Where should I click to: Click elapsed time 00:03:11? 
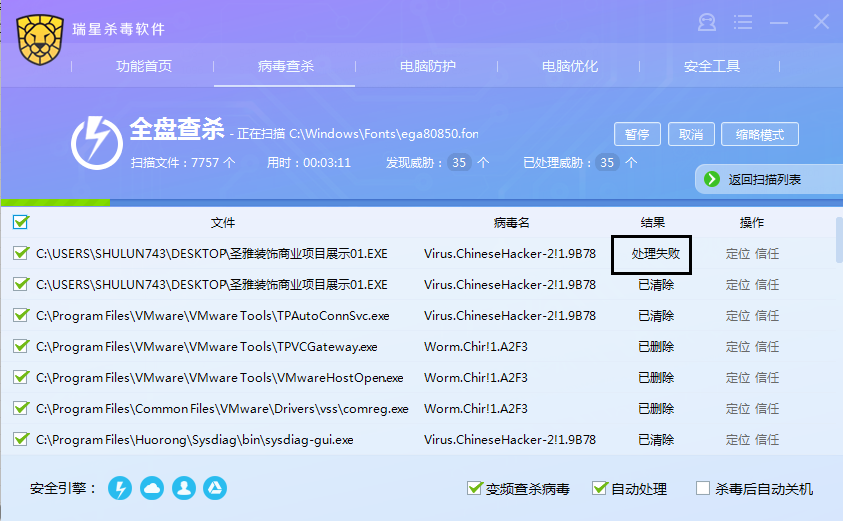click(327, 162)
